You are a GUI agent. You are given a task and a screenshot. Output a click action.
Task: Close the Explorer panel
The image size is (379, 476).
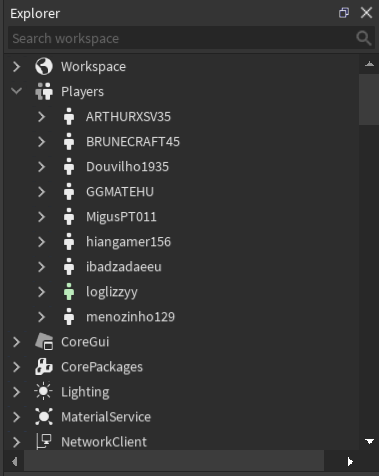[x=366, y=13]
